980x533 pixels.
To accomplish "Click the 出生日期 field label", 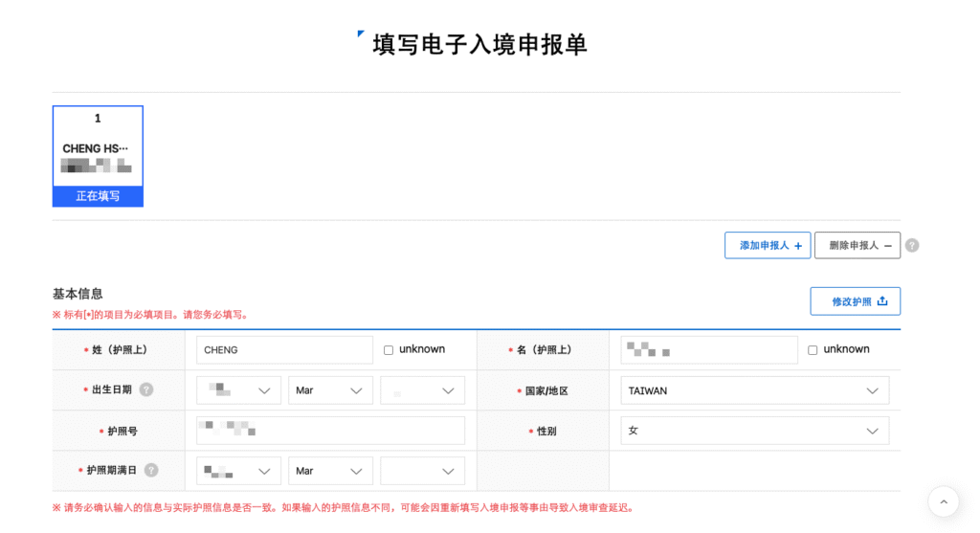I will coord(111,389).
